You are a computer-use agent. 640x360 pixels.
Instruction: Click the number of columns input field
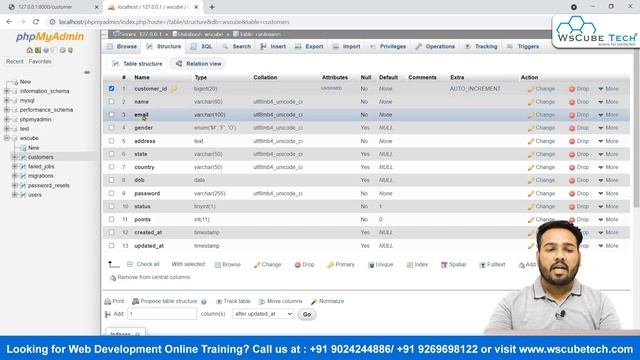coord(162,314)
